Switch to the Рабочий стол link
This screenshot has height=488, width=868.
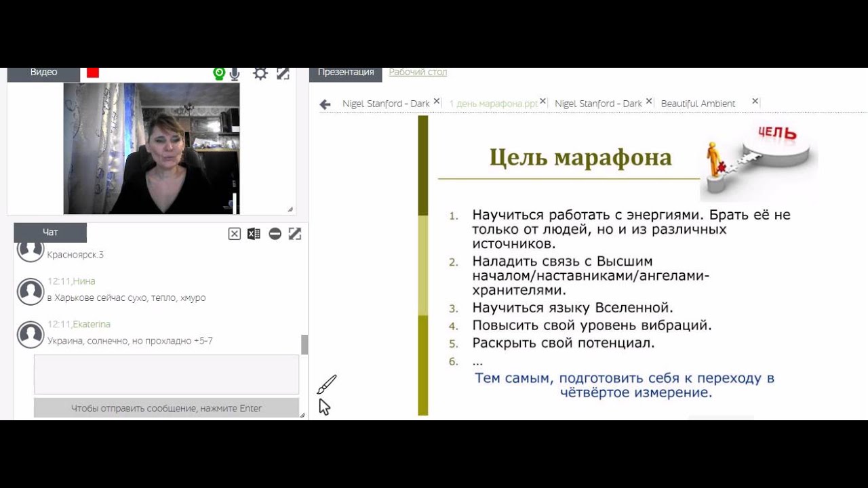tap(418, 72)
